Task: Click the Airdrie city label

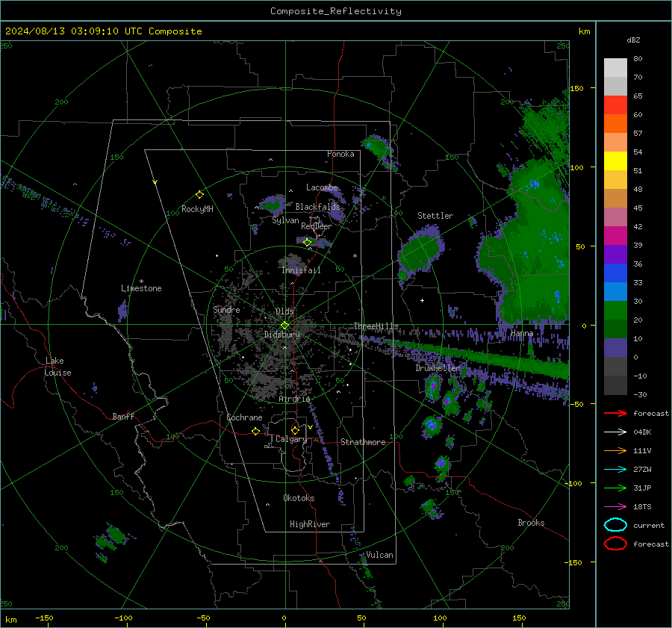Action: (x=294, y=399)
